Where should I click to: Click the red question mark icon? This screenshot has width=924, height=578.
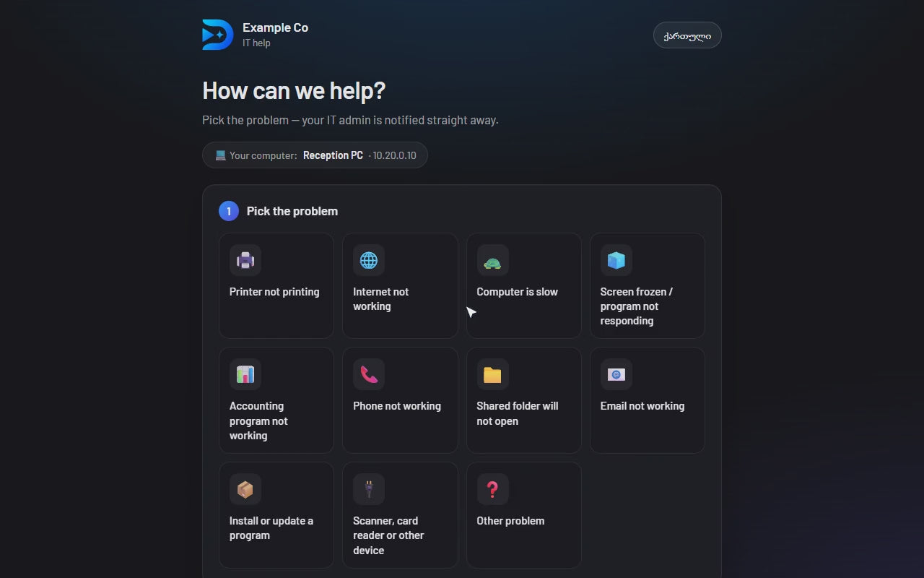[x=492, y=489]
